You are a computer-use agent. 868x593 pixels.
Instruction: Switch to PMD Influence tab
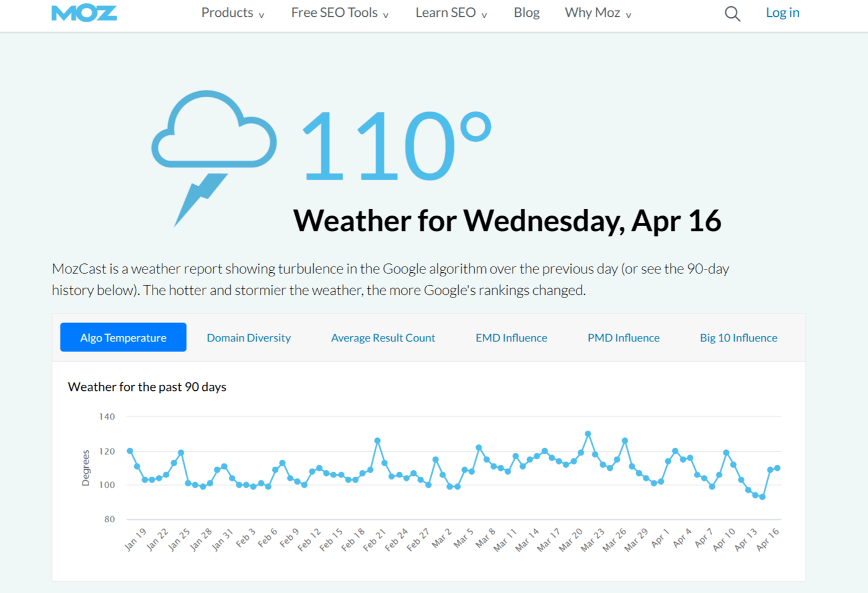(x=623, y=338)
